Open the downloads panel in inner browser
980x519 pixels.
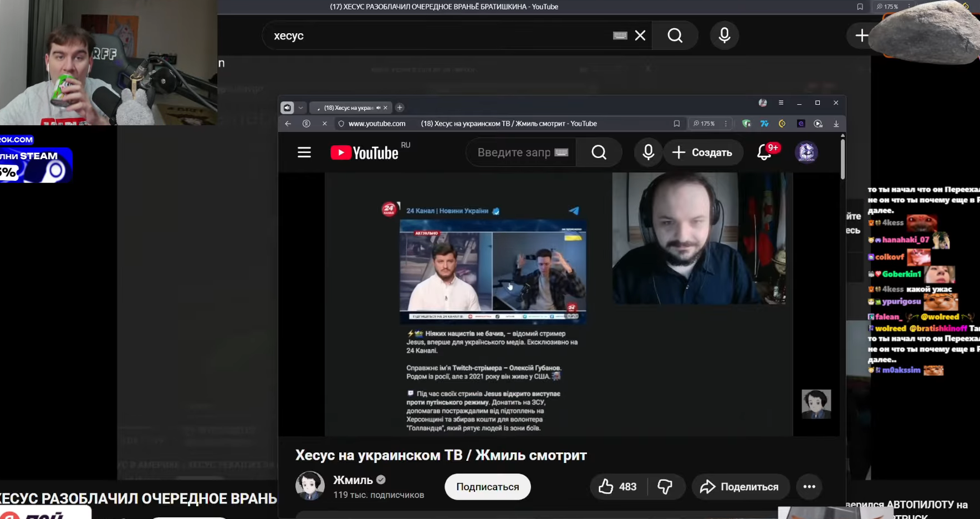pyautogui.click(x=836, y=124)
